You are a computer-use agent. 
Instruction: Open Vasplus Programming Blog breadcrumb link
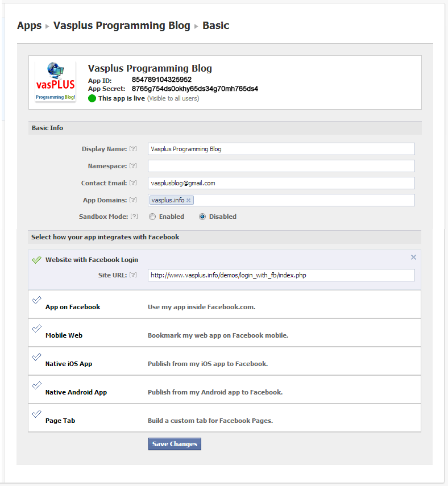[x=122, y=26]
